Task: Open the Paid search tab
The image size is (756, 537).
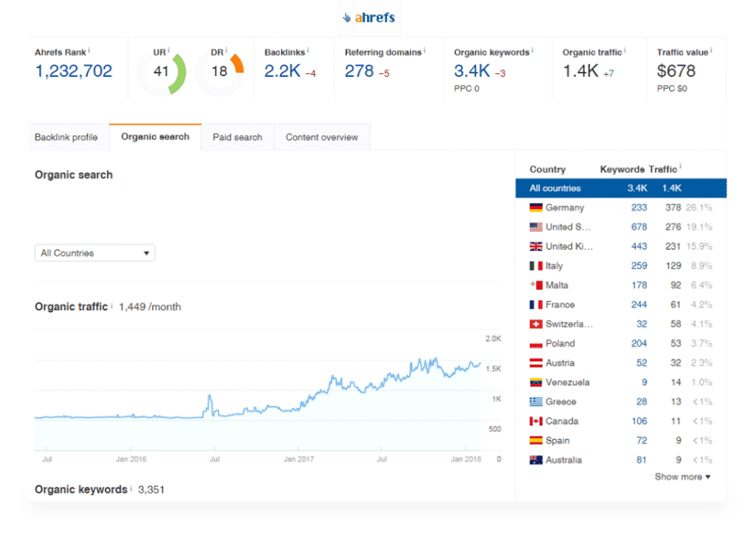Action: pyautogui.click(x=237, y=137)
